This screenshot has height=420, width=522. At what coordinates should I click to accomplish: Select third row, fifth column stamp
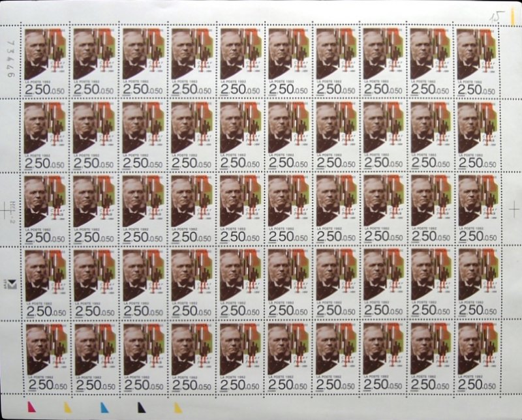point(238,209)
